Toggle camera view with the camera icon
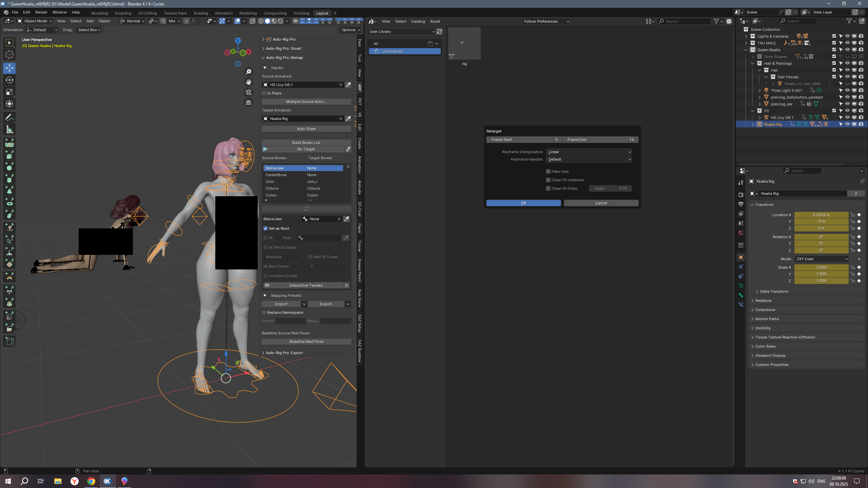This screenshot has height=488, width=868. point(249,92)
